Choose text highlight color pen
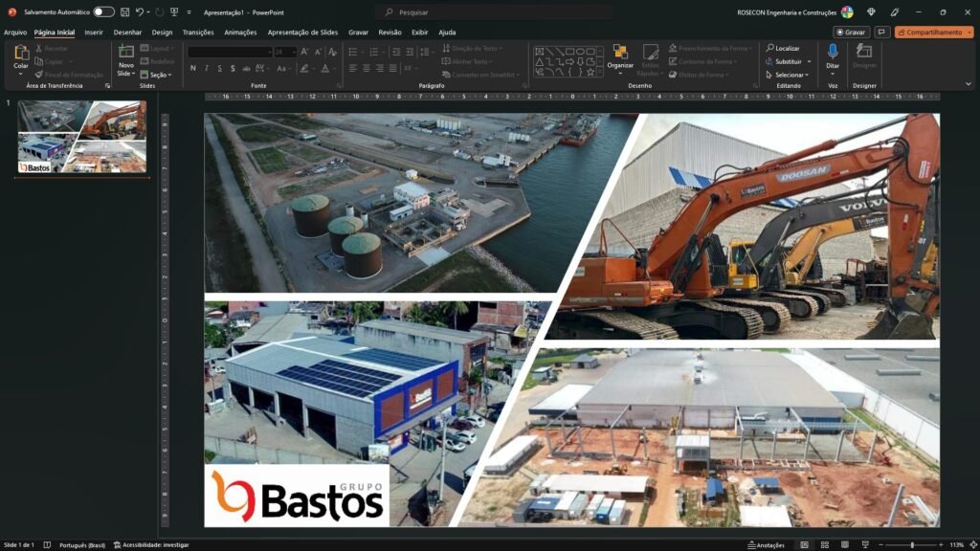 [x=303, y=68]
